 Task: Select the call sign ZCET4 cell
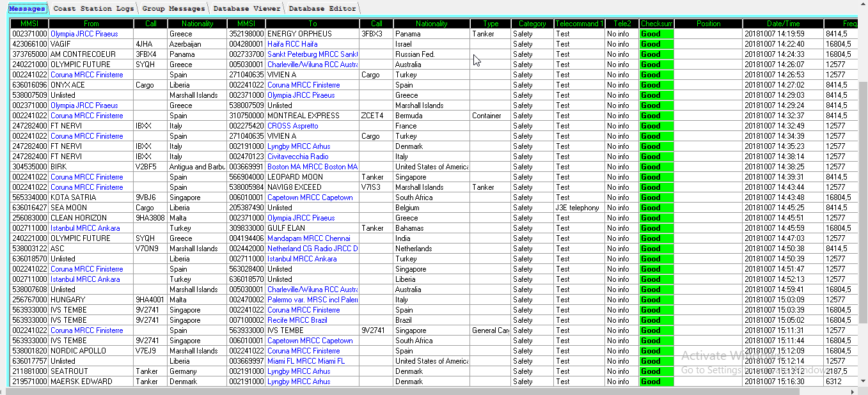(x=376, y=116)
